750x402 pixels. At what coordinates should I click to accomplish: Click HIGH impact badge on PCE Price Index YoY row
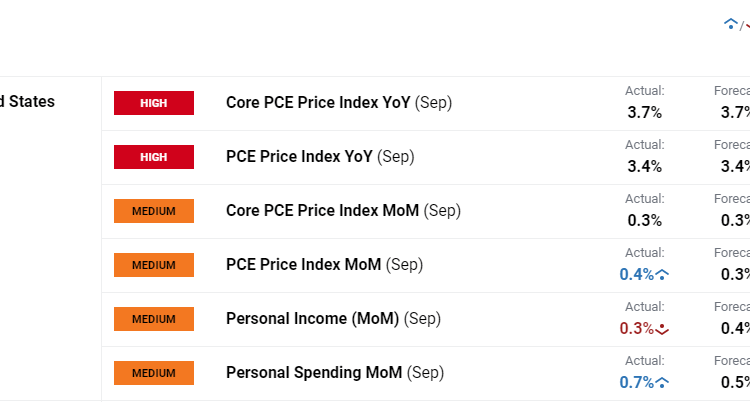[x=153, y=157]
